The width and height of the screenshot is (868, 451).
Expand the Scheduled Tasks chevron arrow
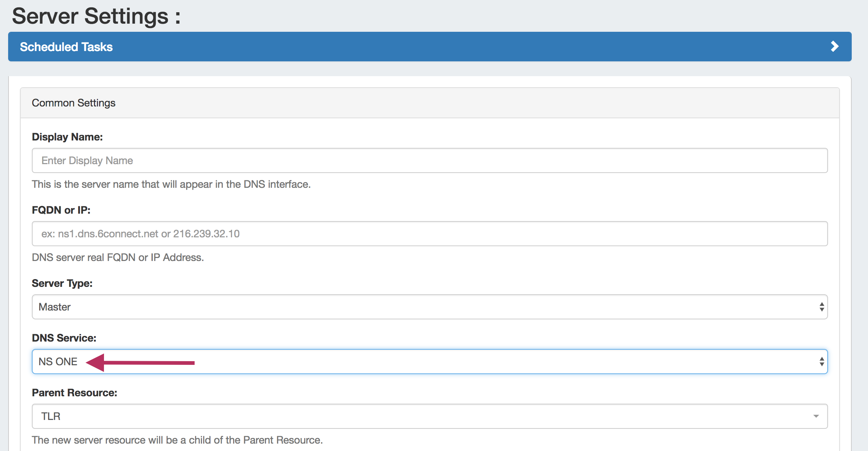click(834, 47)
